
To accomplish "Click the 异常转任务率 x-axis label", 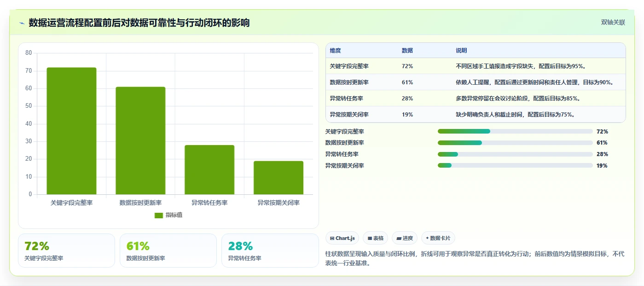I will 209,203.
